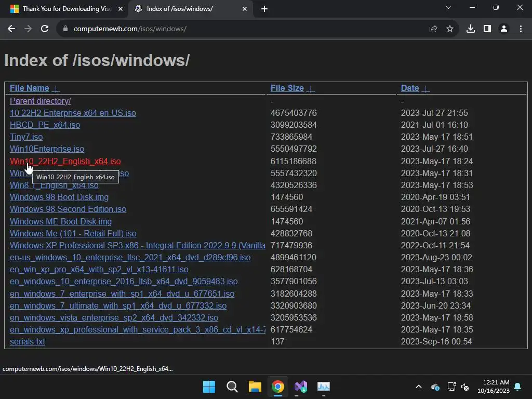Open File Explorer from taskbar
Viewport: 532px width, 399px height.
pyautogui.click(x=255, y=387)
